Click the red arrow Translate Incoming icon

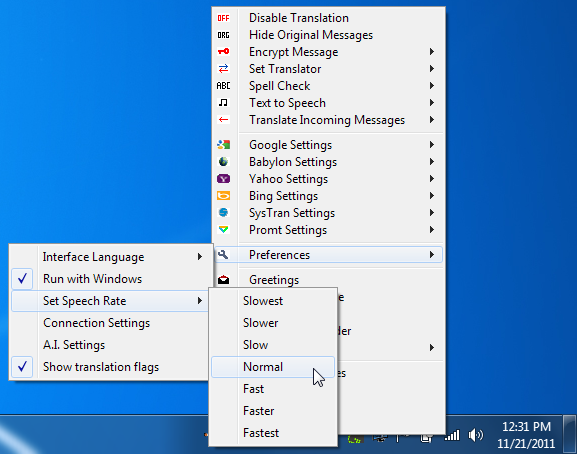(223, 120)
